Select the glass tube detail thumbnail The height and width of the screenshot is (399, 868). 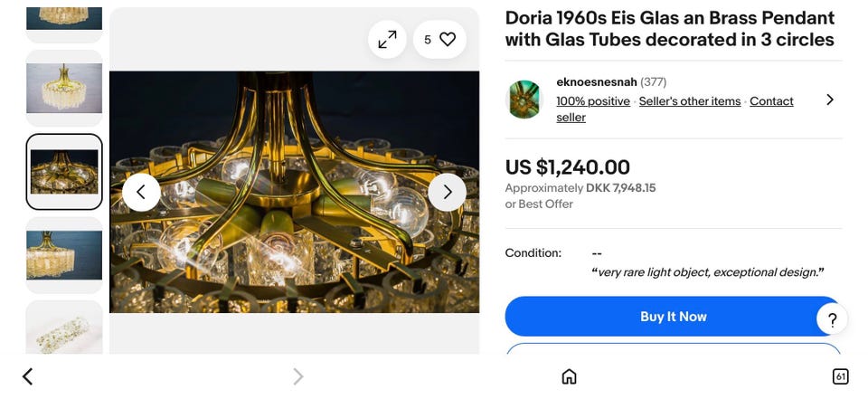coord(64,330)
